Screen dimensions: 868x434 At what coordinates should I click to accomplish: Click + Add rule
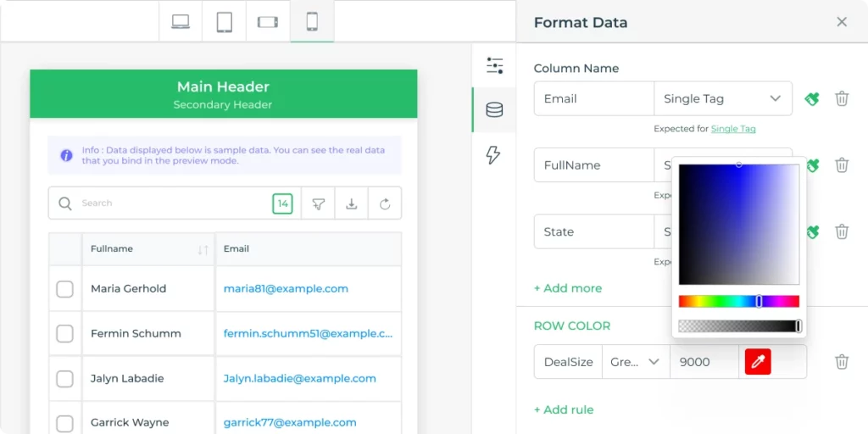pos(564,409)
